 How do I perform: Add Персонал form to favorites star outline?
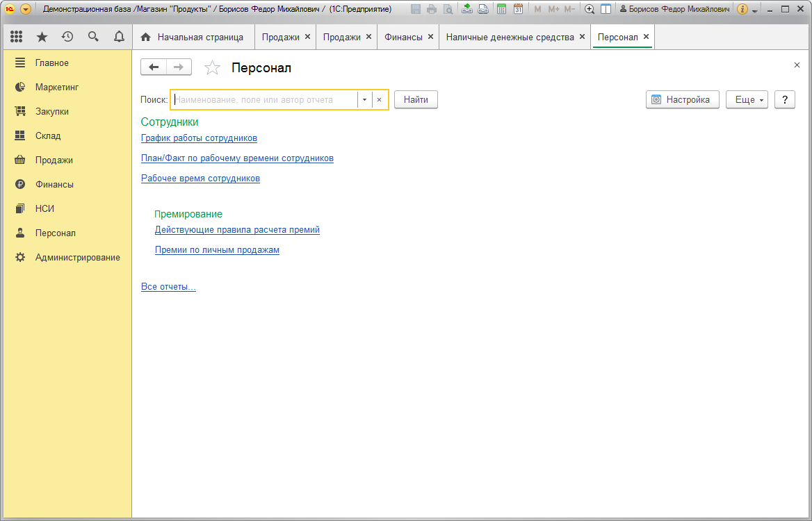[x=212, y=68]
